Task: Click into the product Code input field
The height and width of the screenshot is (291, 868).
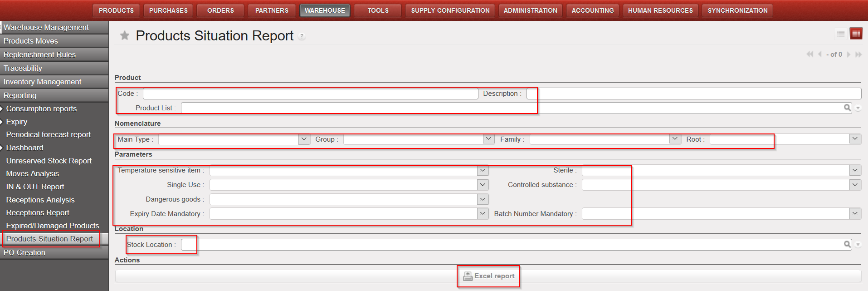Action: (310, 94)
